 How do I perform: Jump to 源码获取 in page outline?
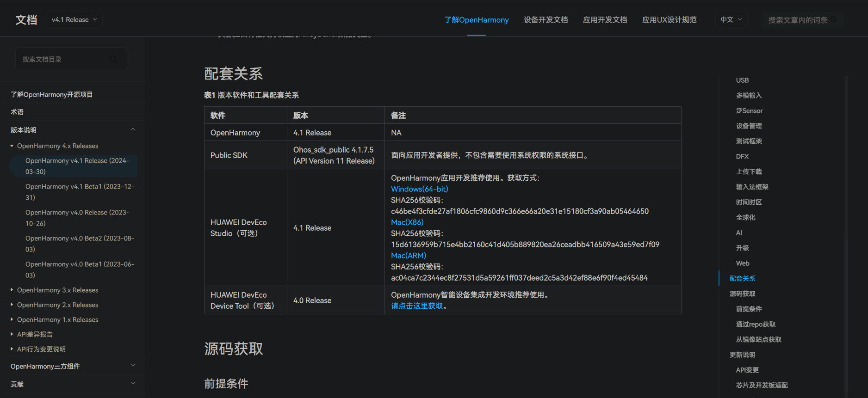coord(742,294)
